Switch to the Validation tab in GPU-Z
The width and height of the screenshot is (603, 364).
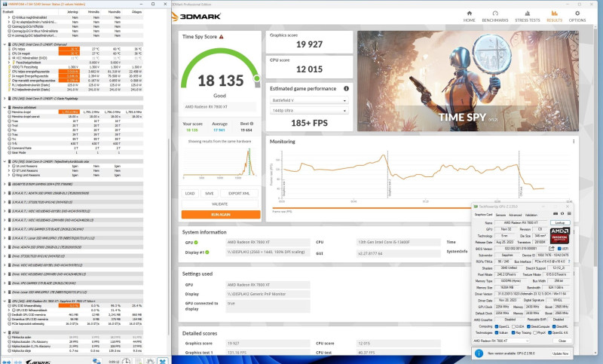tap(531, 215)
